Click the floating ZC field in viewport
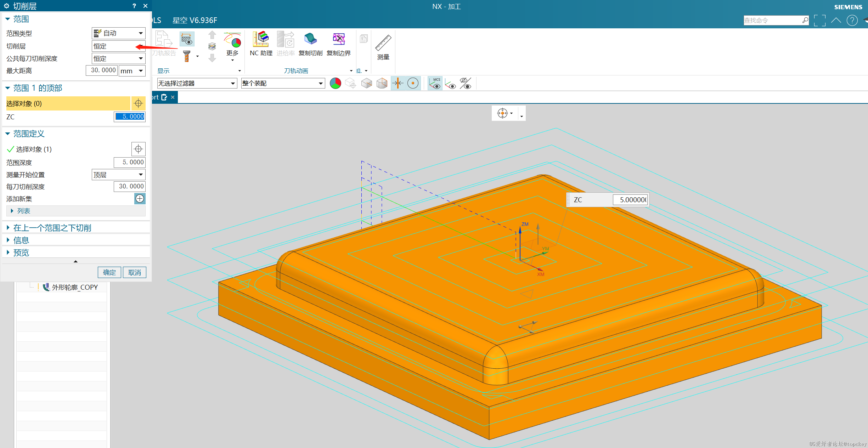 [x=630, y=200]
